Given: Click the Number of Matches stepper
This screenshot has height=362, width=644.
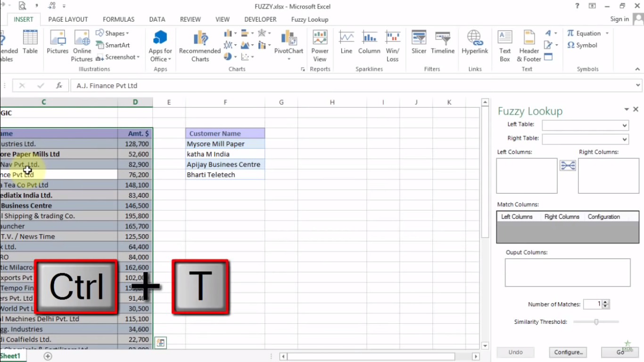Looking at the screenshot, I should pos(606,304).
